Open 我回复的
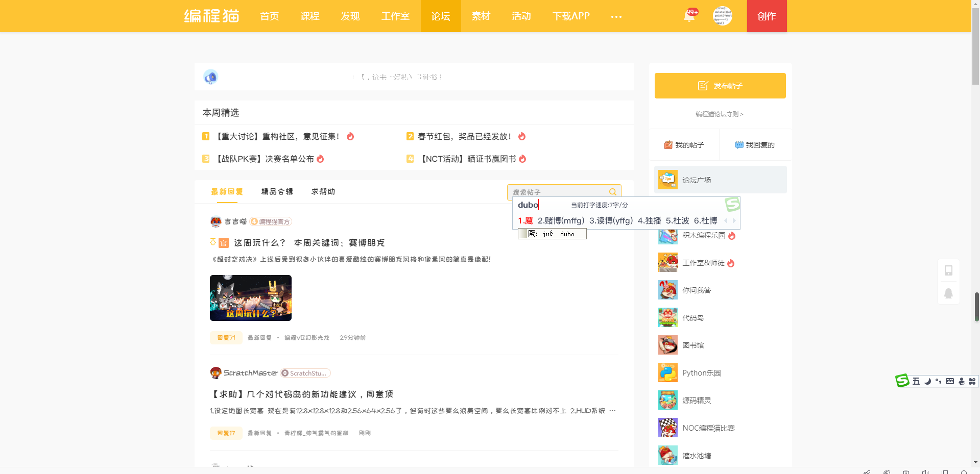The height and width of the screenshot is (474, 980). pos(754,145)
